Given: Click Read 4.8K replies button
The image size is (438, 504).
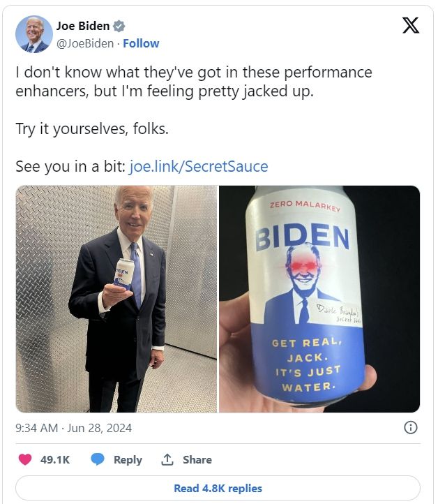Looking at the screenshot, I should (218, 488).
